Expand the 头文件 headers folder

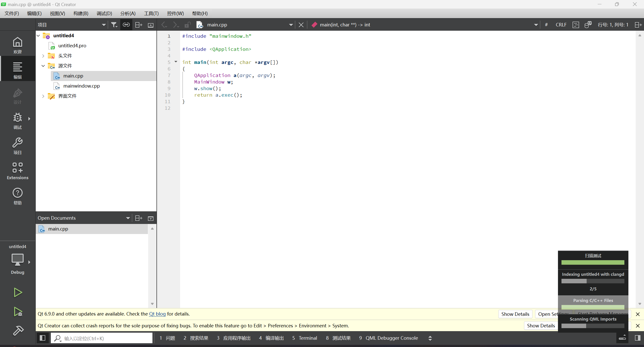tap(43, 56)
